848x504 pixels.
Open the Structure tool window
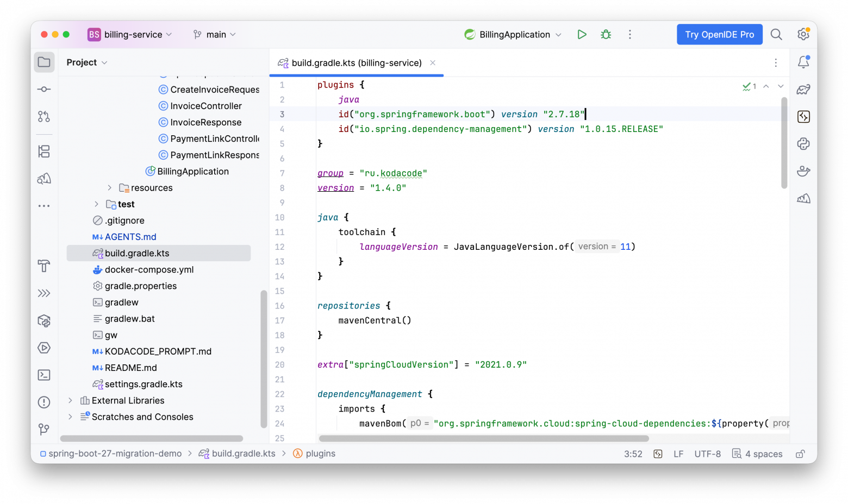[x=44, y=152]
